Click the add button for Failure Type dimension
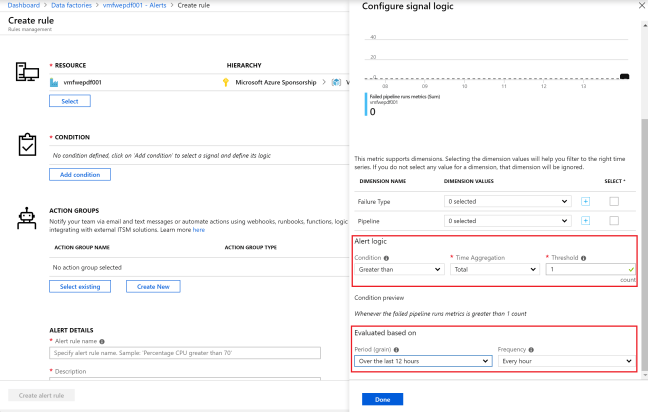The height and width of the screenshot is (412, 648). tap(586, 201)
